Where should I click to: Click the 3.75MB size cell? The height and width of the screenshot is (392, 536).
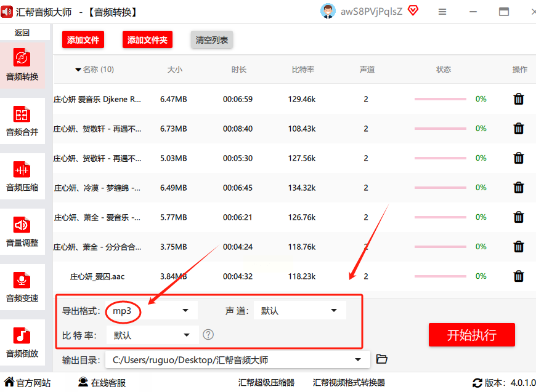(x=173, y=247)
